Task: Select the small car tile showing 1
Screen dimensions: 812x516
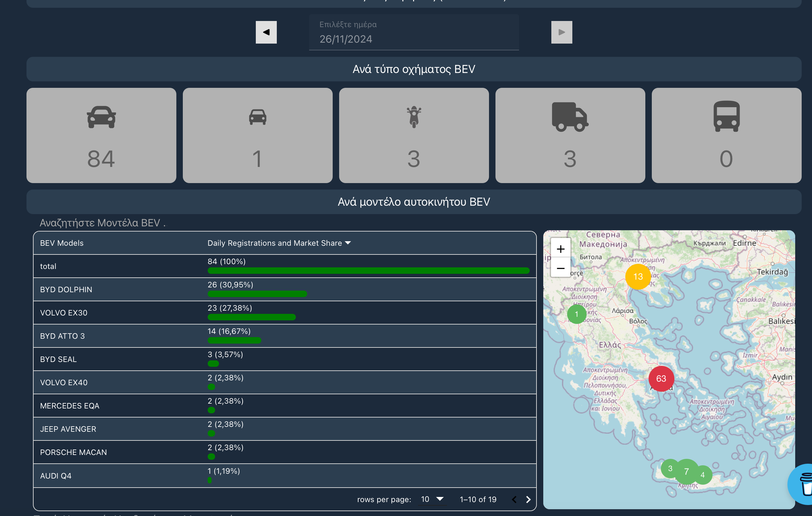Action: tap(257, 136)
